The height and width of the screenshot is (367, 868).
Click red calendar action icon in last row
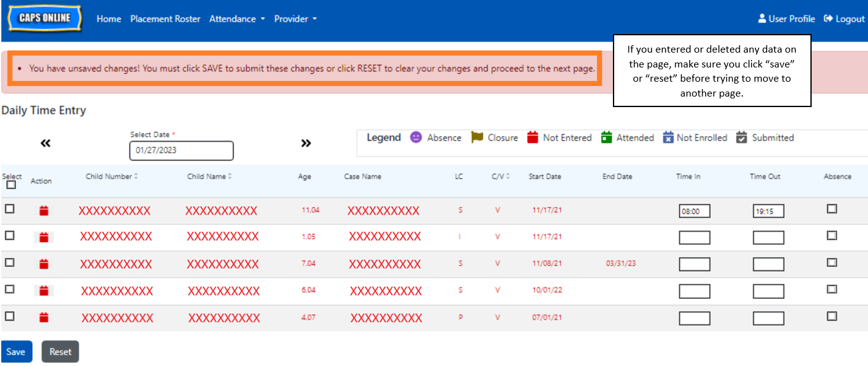[x=43, y=318]
